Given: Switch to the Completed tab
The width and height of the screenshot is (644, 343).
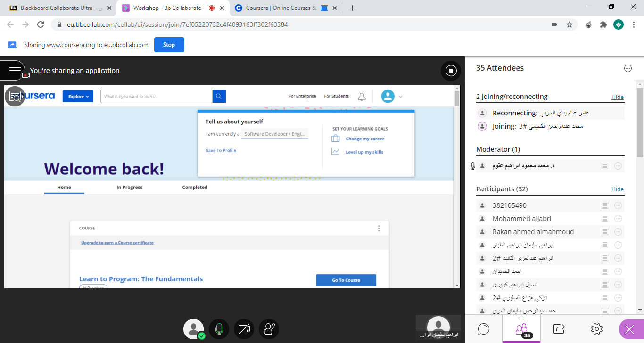Looking at the screenshot, I should click(195, 187).
